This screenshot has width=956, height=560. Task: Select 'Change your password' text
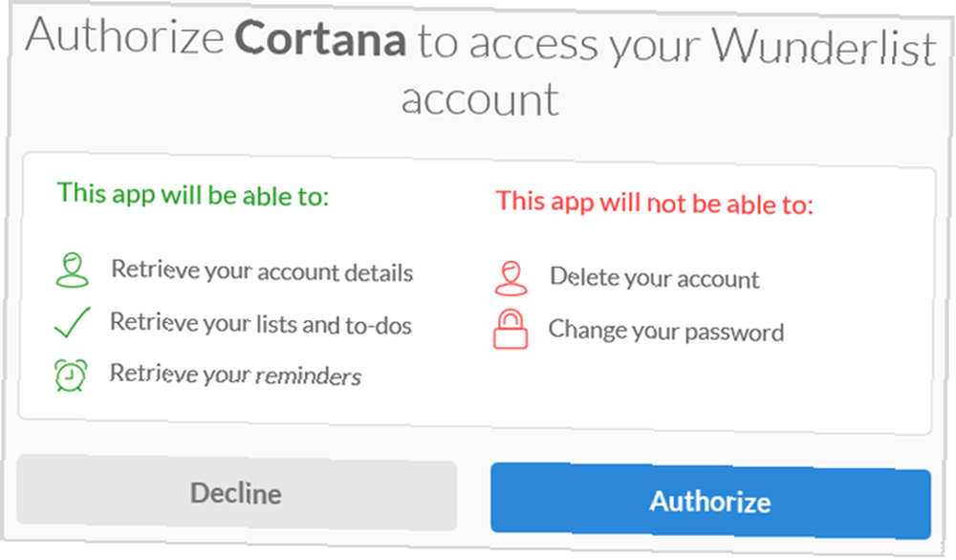click(665, 331)
